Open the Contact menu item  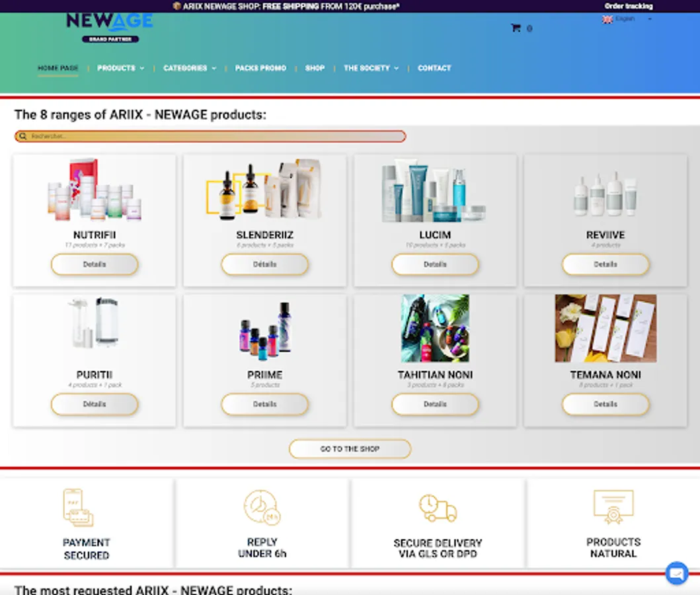coord(434,68)
